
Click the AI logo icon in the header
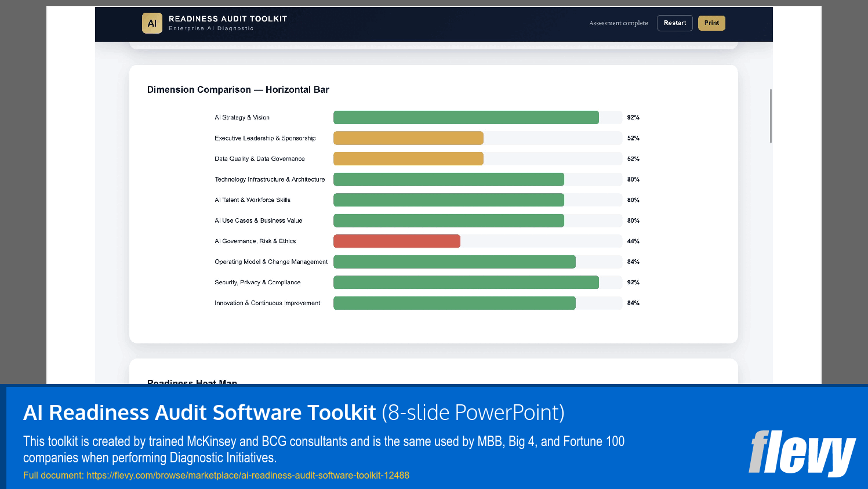152,23
